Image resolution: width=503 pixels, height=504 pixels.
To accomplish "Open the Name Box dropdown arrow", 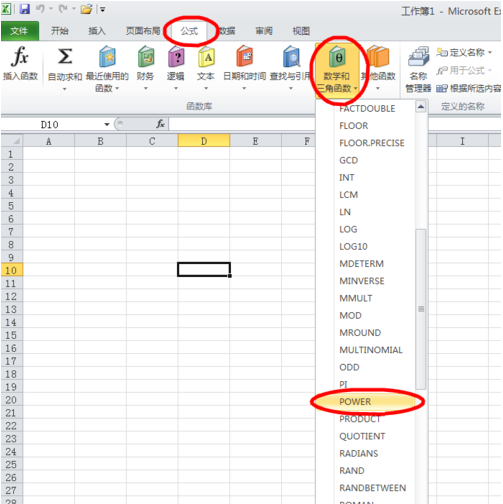I will (107, 124).
